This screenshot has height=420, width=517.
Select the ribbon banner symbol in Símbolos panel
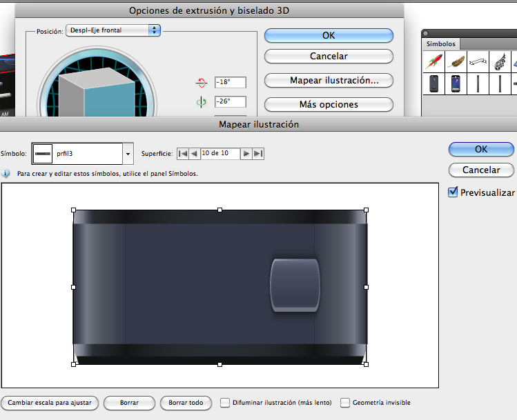click(478, 61)
